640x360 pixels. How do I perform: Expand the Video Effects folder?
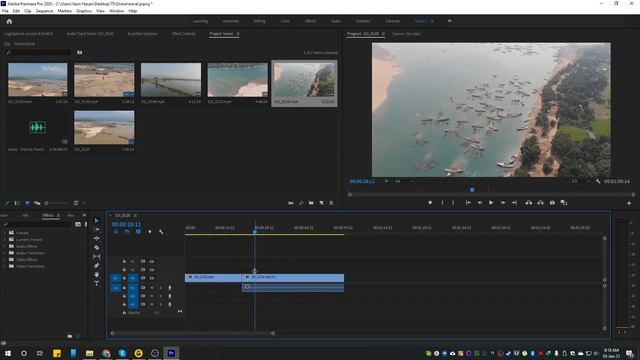click(x=4, y=259)
